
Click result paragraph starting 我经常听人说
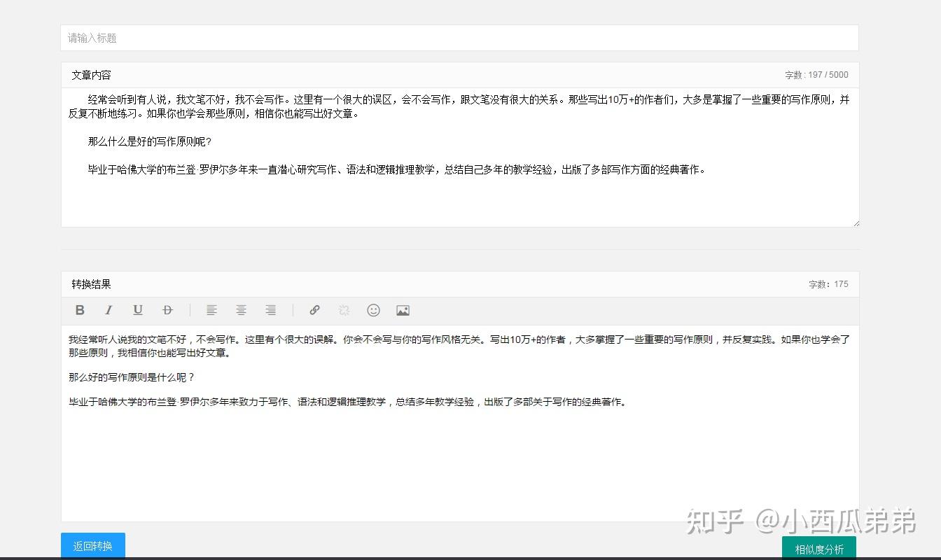(x=459, y=346)
